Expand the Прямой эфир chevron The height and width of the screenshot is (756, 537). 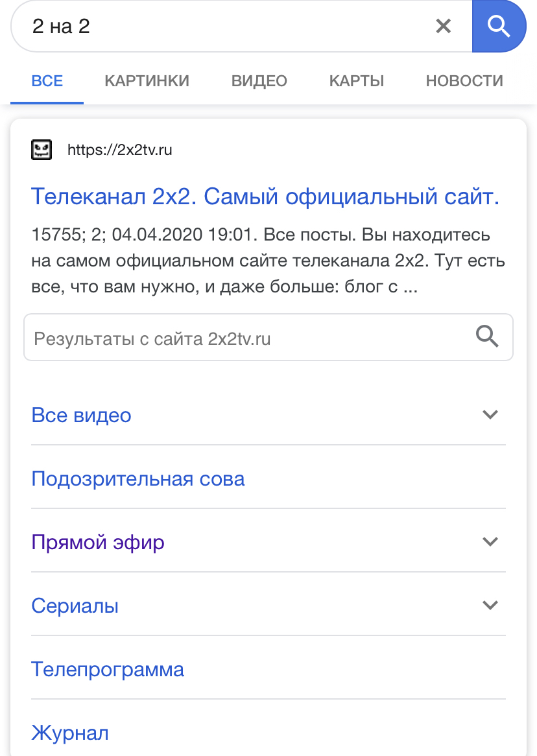[490, 541]
